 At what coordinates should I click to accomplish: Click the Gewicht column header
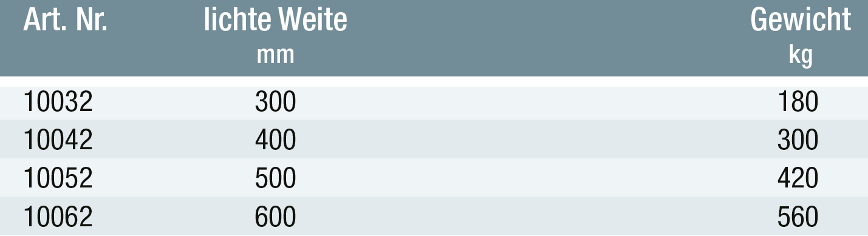click(801, 21)
